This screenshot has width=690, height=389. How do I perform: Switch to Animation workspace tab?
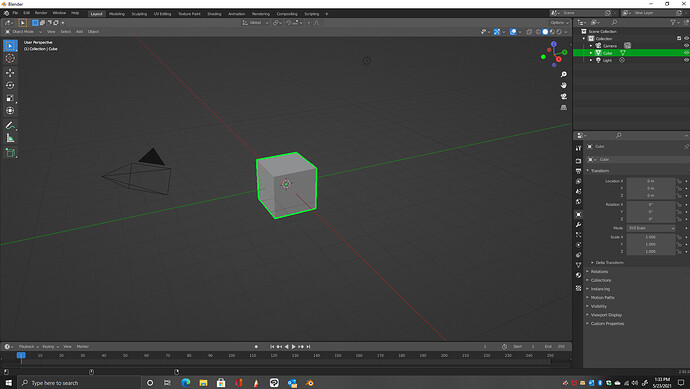(x=236, y=14)
